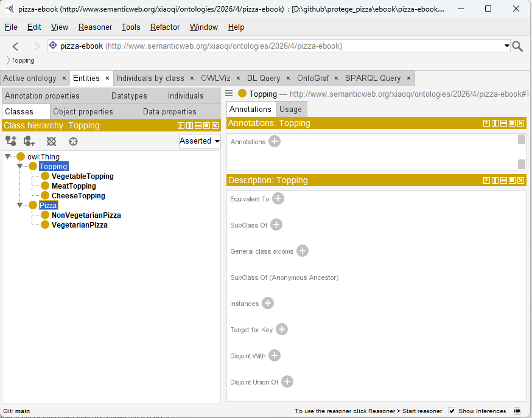Click the search magnifier icon
The height and width of the screenshot is (418, 532).
pos(517,46)
